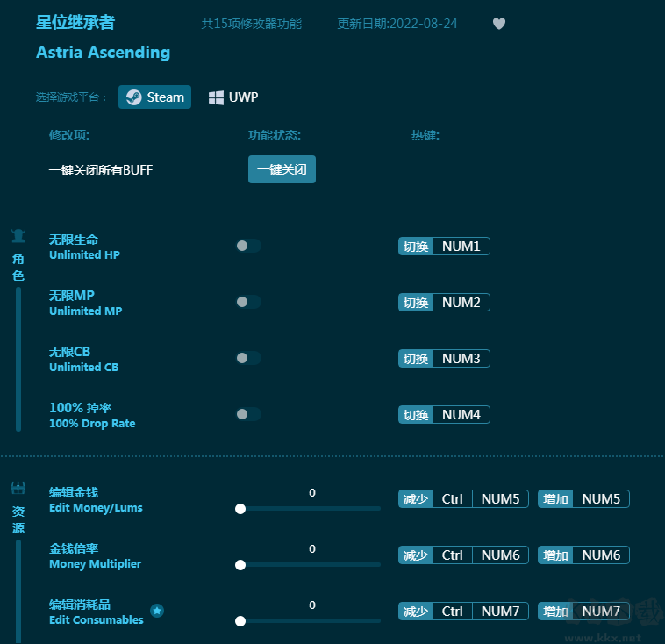Click the Edit Money/Lums slider handle

[x=240, y=509]
